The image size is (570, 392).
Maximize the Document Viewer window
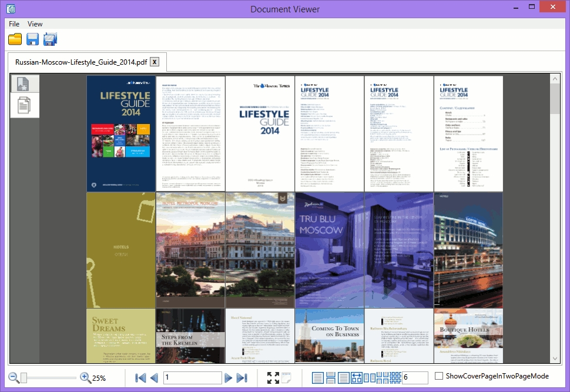tap(531, 7)
